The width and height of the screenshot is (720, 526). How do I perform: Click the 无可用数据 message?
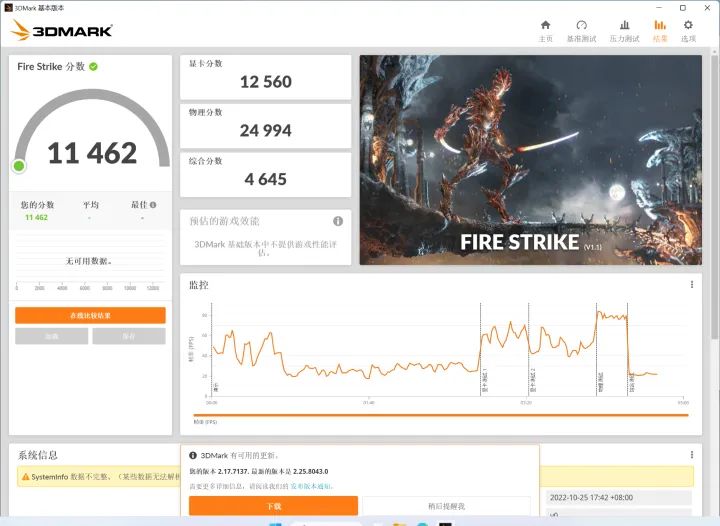coord(89,261)
